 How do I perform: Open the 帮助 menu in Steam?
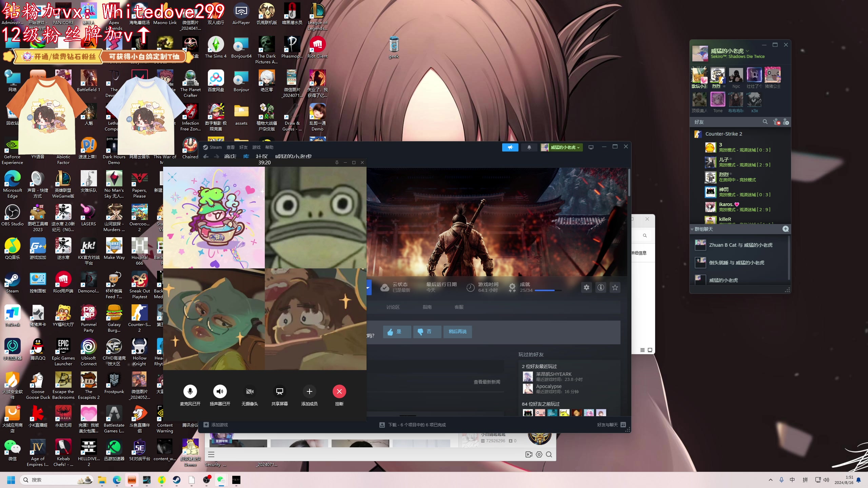[x=269, y=147]
